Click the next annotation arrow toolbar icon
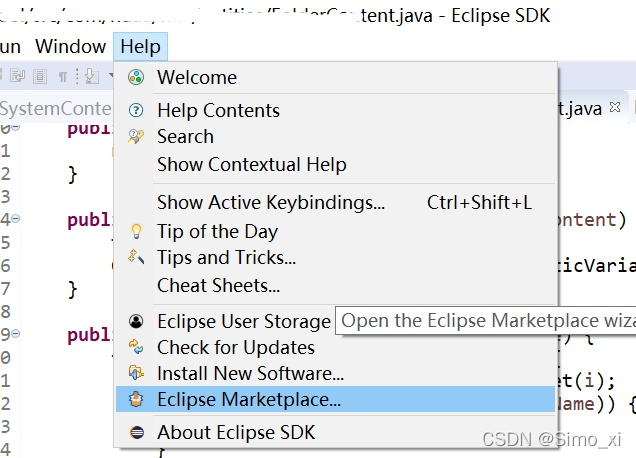The image size is (636, 458). 92,76
